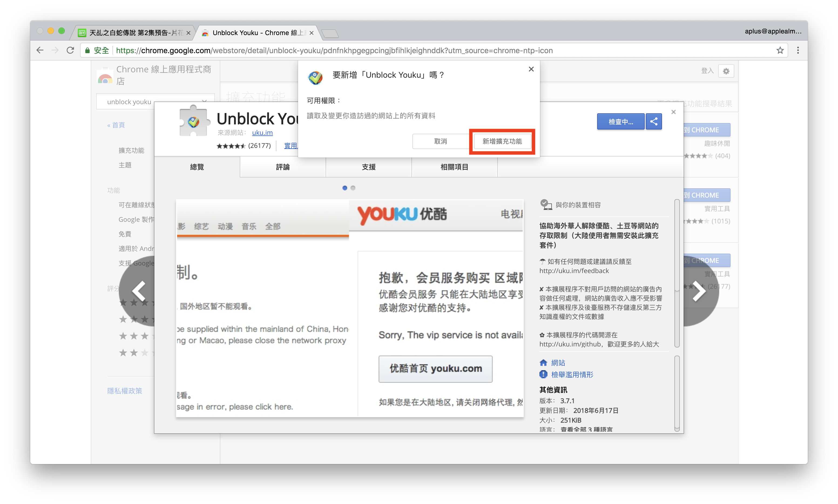
Task: Select 擴充功能 in the sidebar
Action: pyautogui.click(x=131, y=151)
